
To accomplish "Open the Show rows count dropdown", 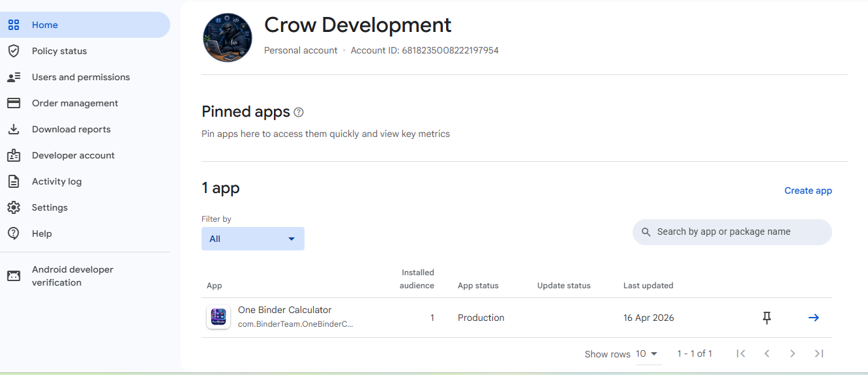I will coord(648,354).
